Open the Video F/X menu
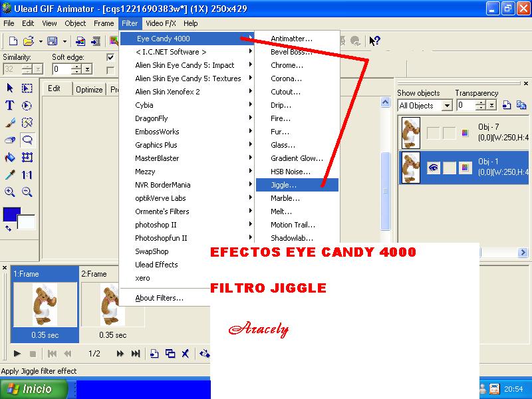 [x=161, y=23]
